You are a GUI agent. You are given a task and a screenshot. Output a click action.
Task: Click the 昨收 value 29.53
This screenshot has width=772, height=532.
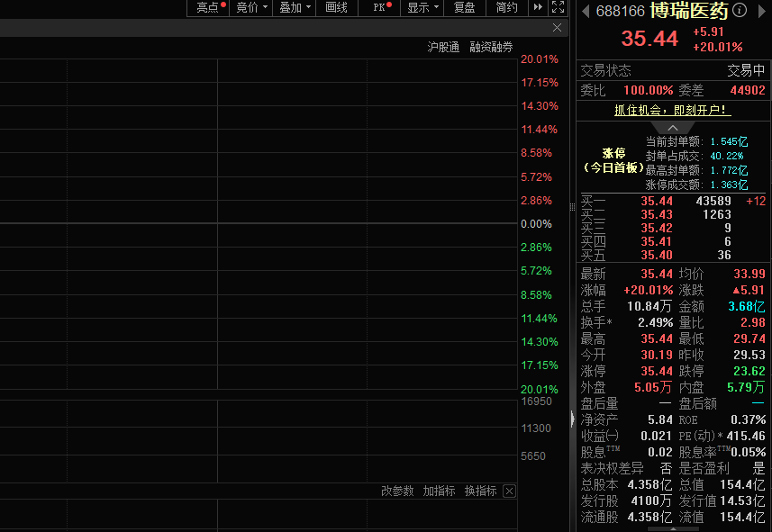[x=749, y=355]
